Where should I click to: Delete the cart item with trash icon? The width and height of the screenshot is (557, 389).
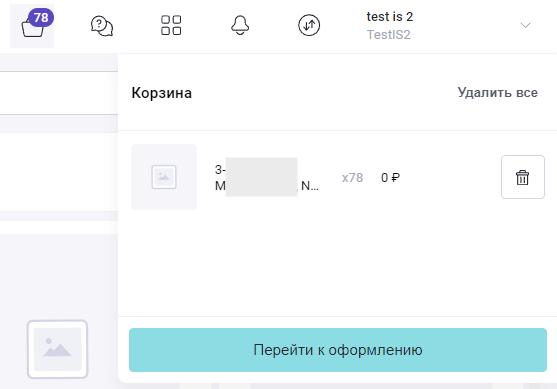[523, 177]
